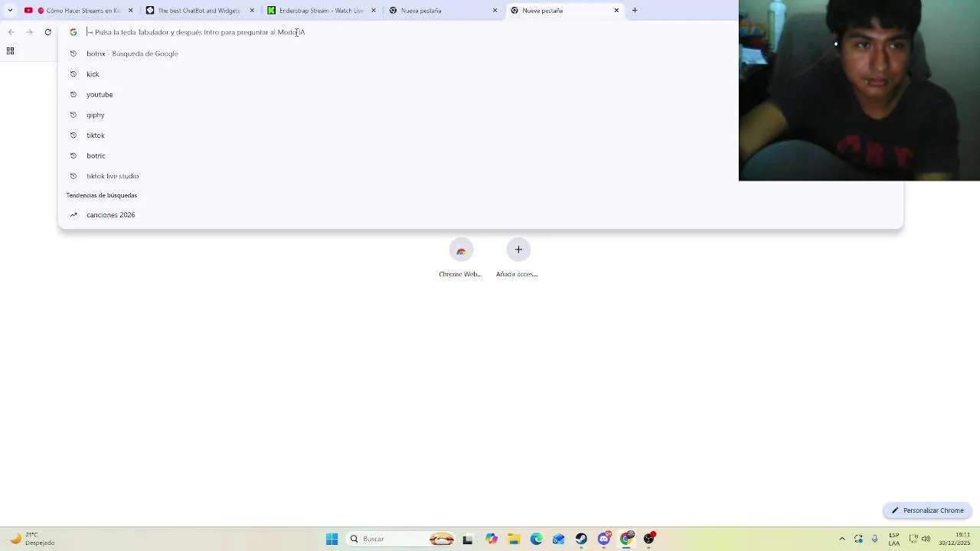Viewport: 980px width, 551px height.
Task: Switch to The best ChatBot and Widgets tab
Action: pos(199,11)
